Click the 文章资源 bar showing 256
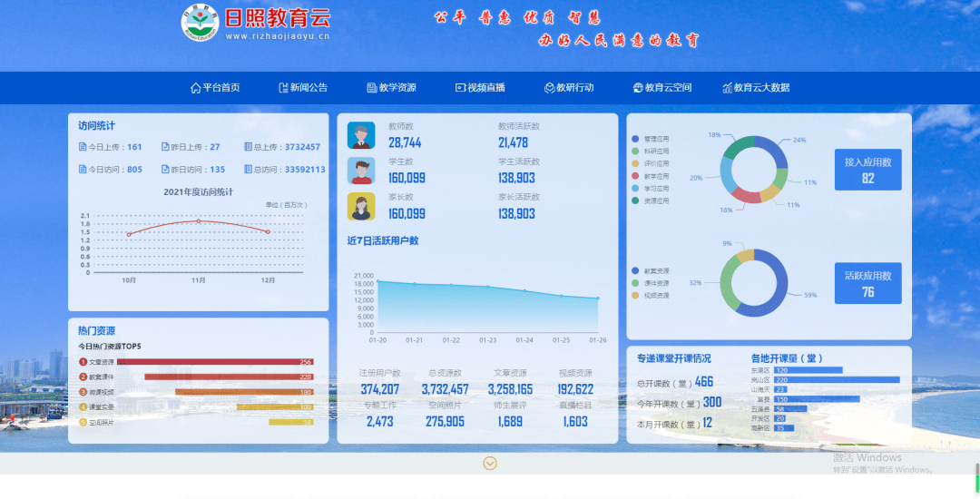 coord(215,362)
